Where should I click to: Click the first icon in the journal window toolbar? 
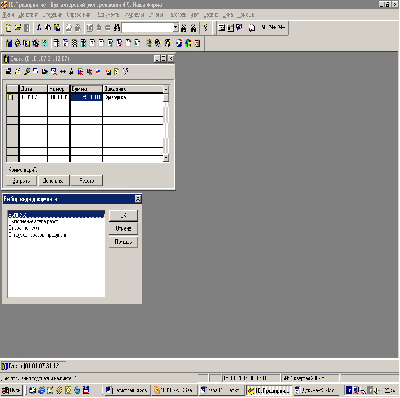9,72
